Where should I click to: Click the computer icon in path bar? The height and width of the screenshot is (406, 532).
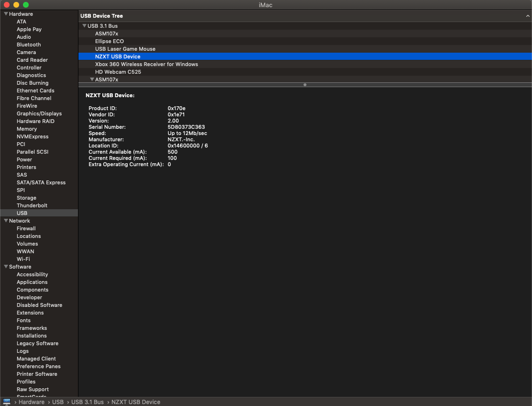[x=7, y=402]
